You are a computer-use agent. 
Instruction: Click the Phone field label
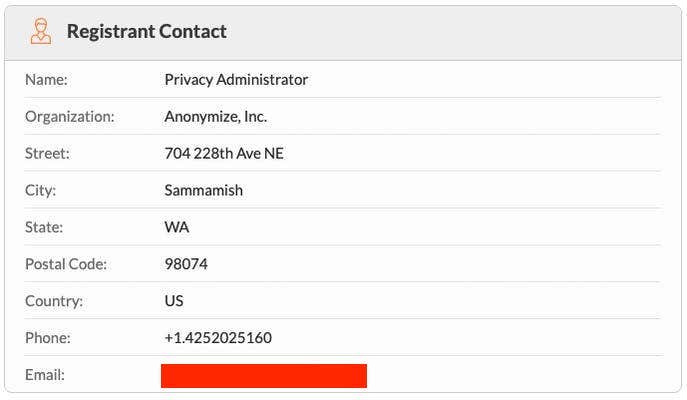click(x=48, y=338)
